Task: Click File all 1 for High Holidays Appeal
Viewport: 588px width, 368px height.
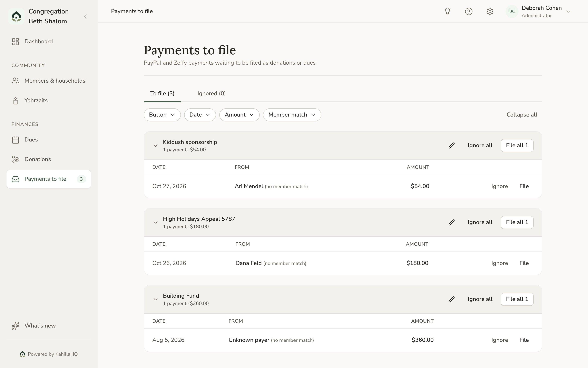Action: 517,222
